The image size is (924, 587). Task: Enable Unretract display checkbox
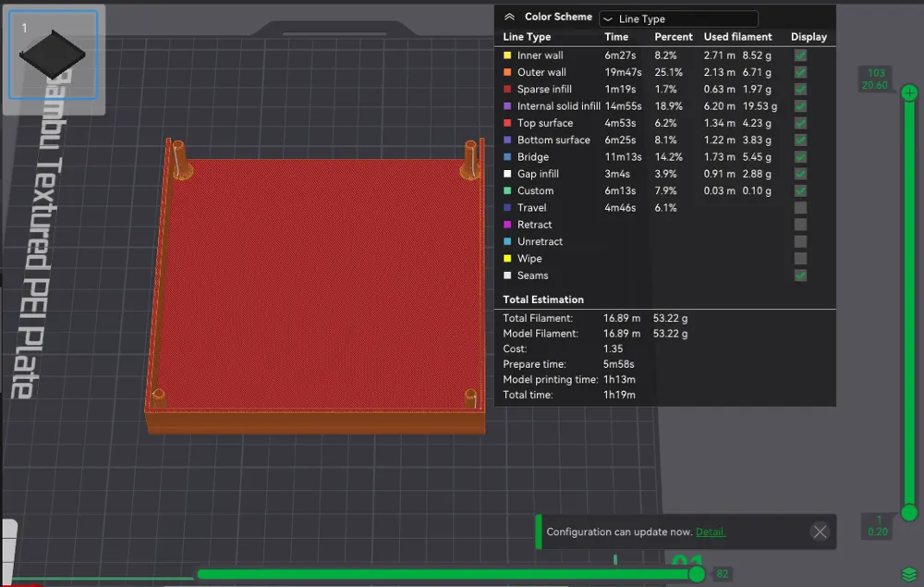(x=800, y=241)
